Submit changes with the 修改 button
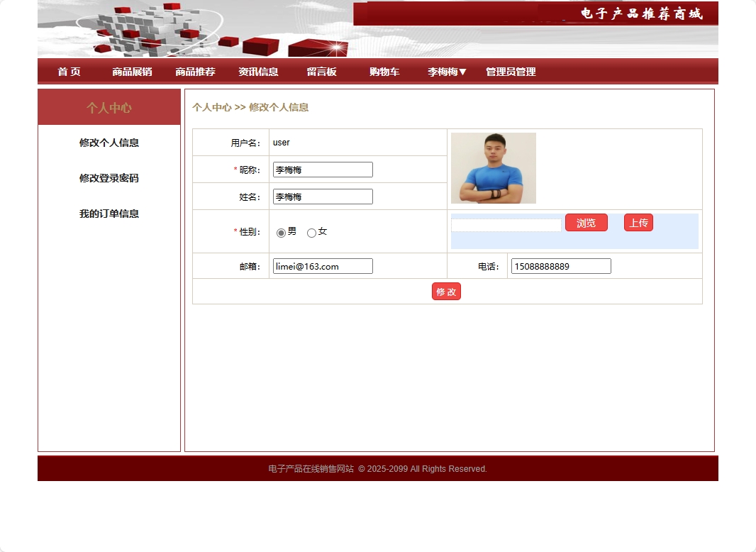 coord(446,291)
